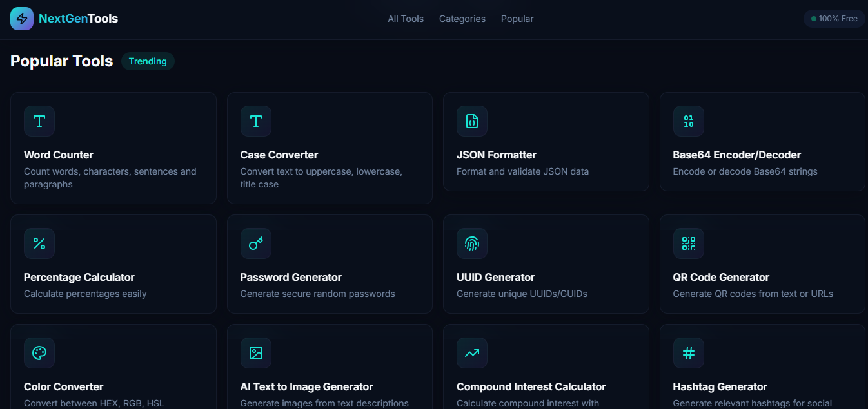Click the Trending badge
Viewport: 868px width, 409px height.
pyautogui.click(x=148, y=61)
